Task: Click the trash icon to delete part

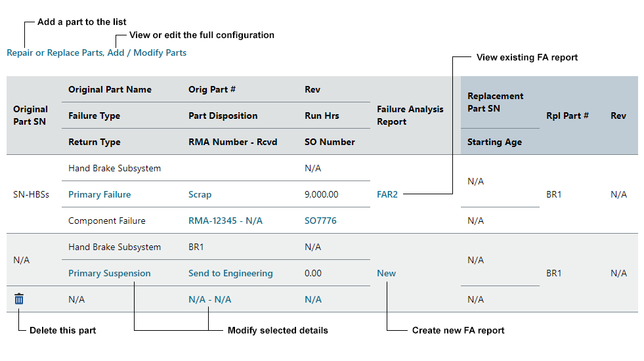Action: pos(19,299)
